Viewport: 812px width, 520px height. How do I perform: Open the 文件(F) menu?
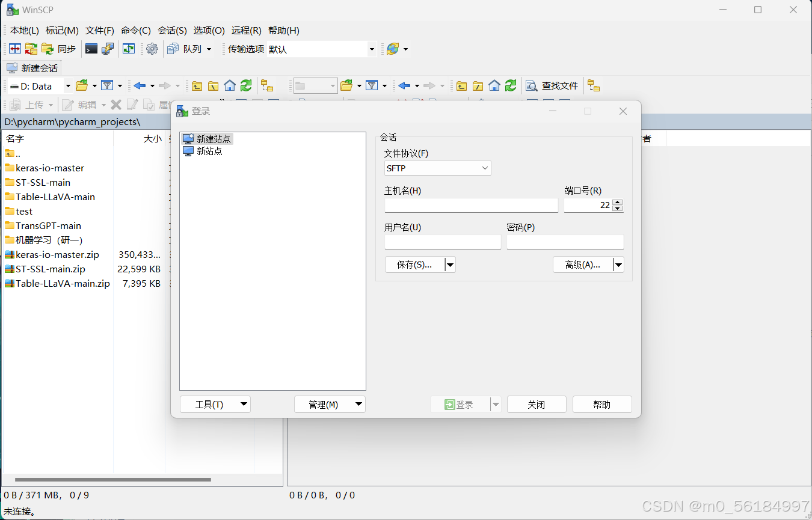tap(99, 31)
